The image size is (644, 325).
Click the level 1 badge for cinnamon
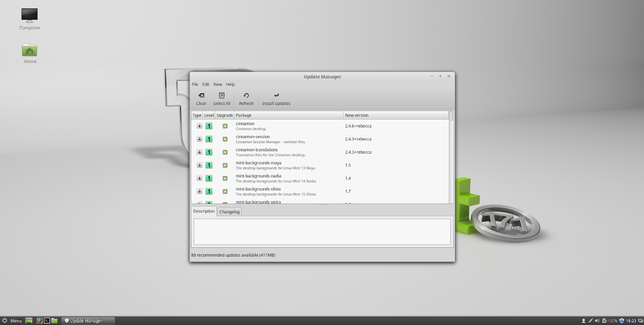(x=209, y=126)
